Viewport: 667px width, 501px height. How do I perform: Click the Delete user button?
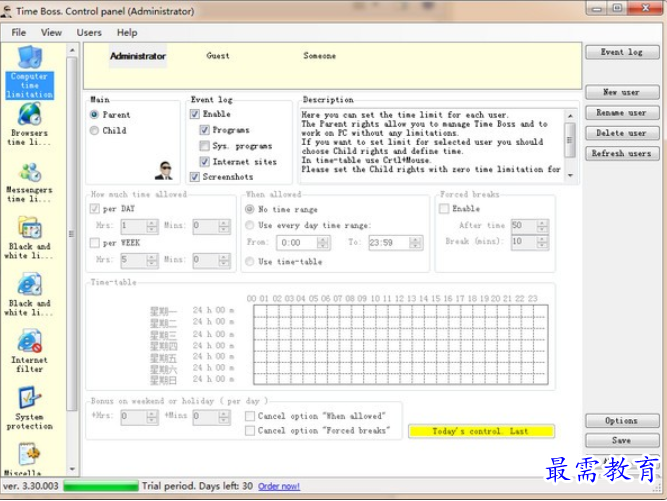[x=622, y=133]
